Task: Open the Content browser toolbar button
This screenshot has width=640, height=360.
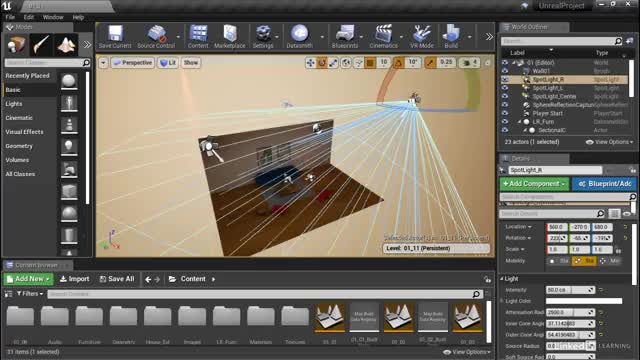Action: pyautogui.click(x=198, y=37)
